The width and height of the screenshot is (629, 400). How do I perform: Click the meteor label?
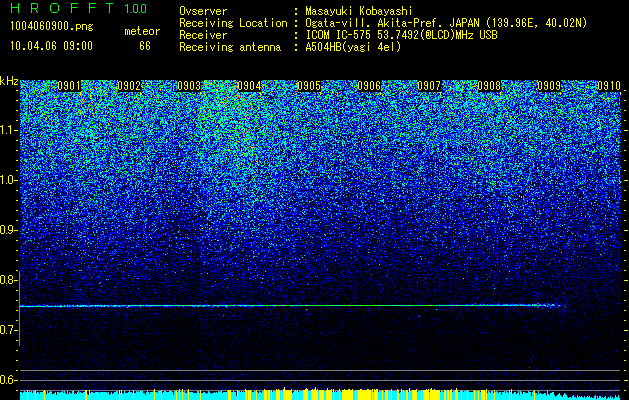click(x=142, y=32)
